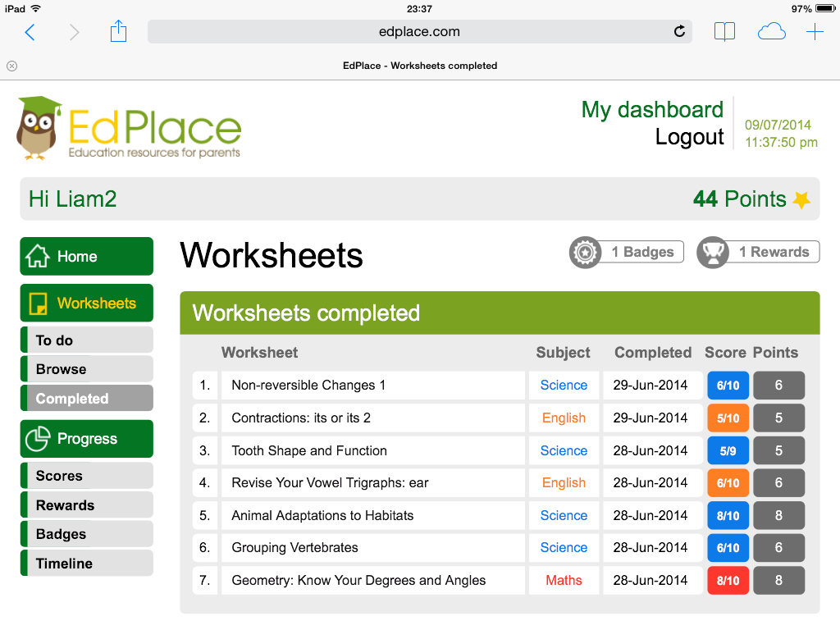Click the 5/9 score badge
The image size is (840, 630).
point(728,450)
